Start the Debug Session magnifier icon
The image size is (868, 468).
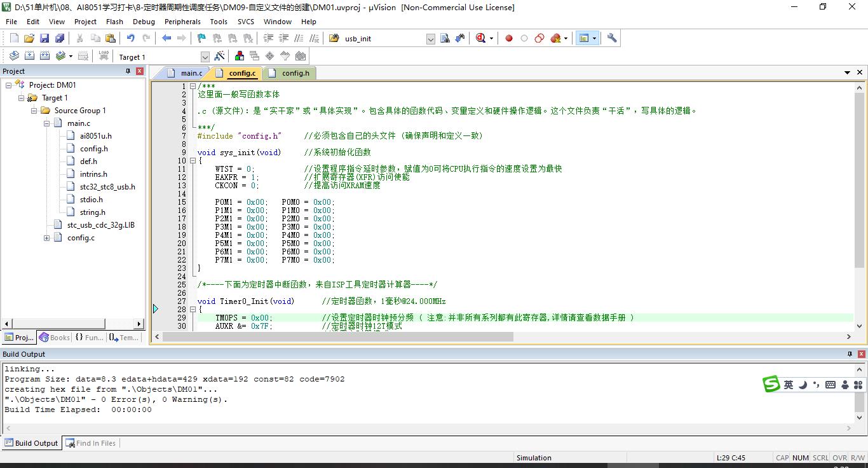click(x=481, y=38)
